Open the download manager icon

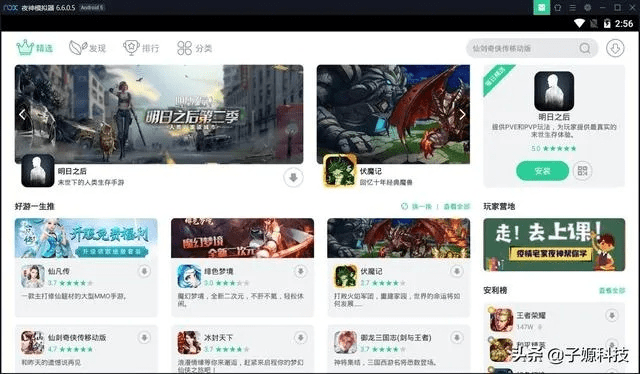click(x=615, y=48)
